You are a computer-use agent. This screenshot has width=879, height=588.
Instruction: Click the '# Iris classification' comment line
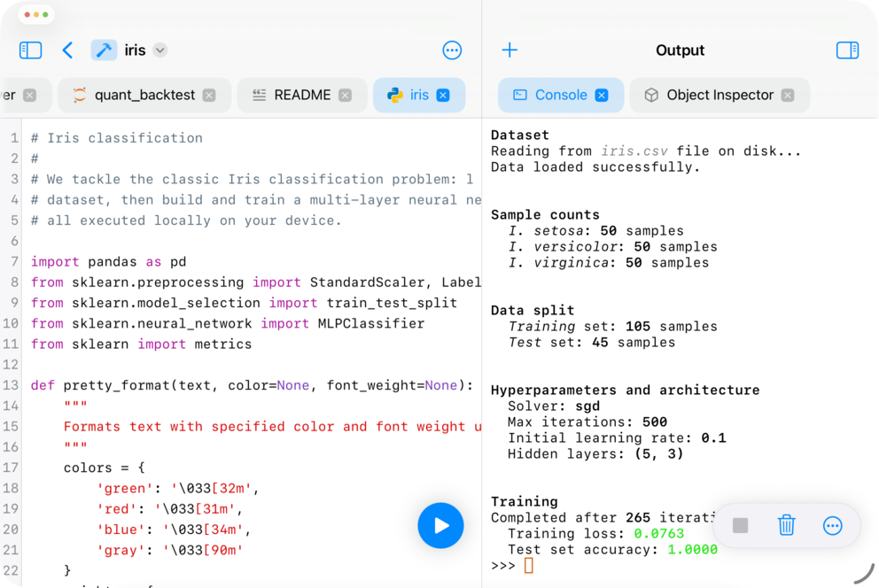[x=117, y=138]
